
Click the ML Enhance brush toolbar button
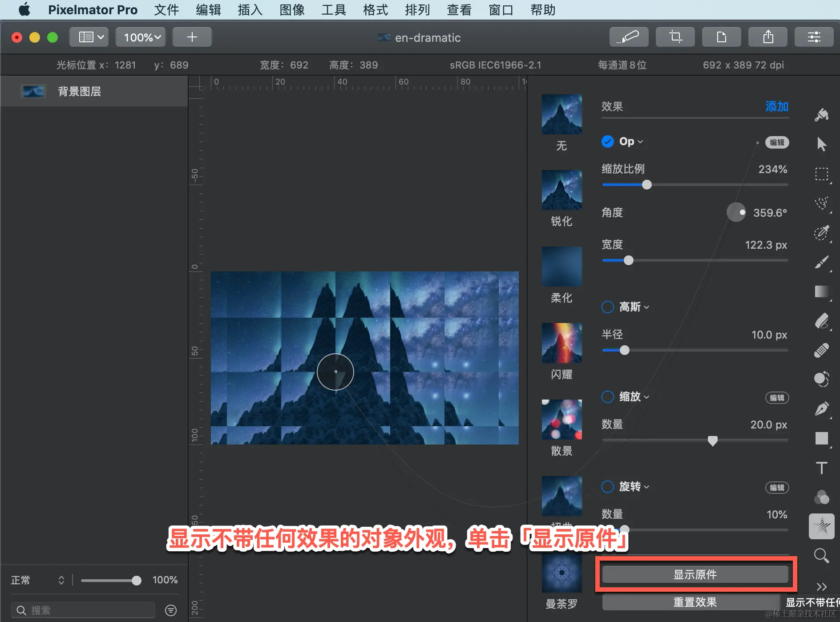(x=629, y=37)
